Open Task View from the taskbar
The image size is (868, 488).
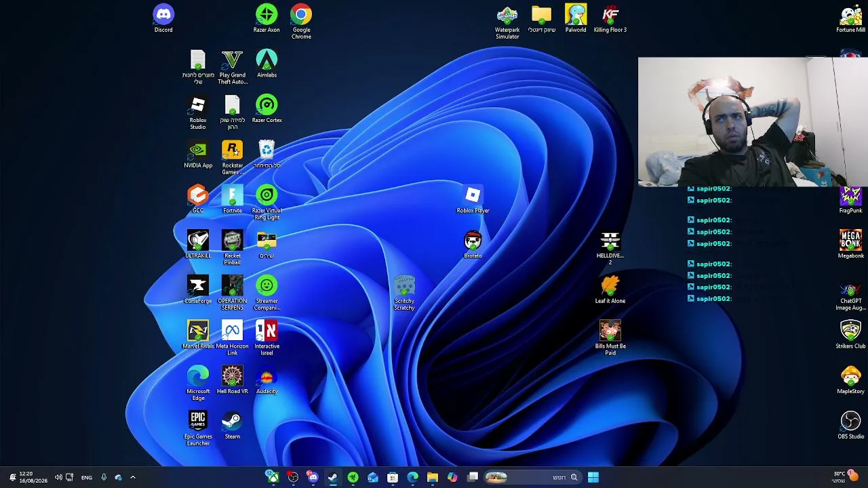click(x=473, y=477)
